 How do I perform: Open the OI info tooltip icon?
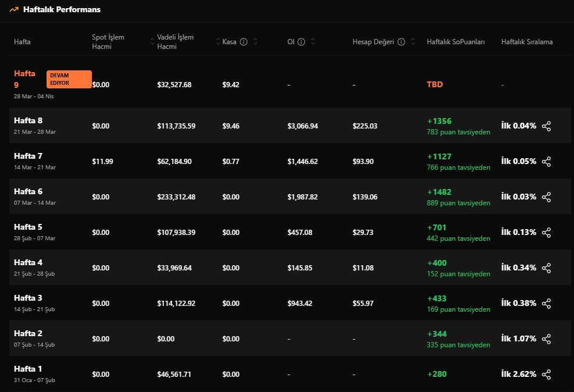301,42
